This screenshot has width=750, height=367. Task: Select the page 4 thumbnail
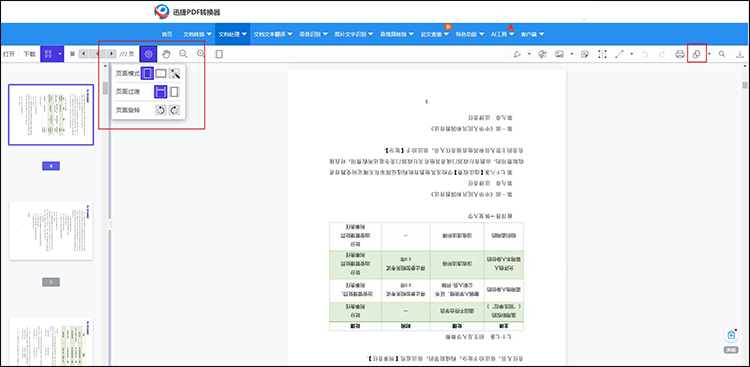click(x=51, y=115)
